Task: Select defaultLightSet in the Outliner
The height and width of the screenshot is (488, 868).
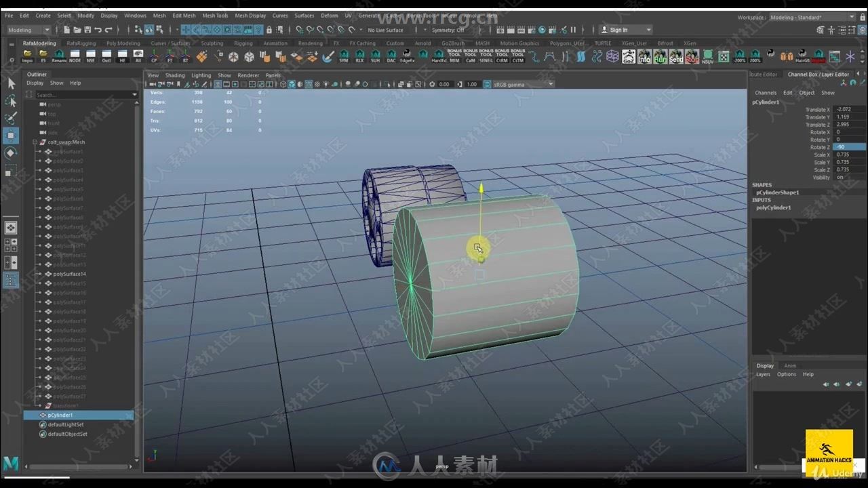Action: 66,424
